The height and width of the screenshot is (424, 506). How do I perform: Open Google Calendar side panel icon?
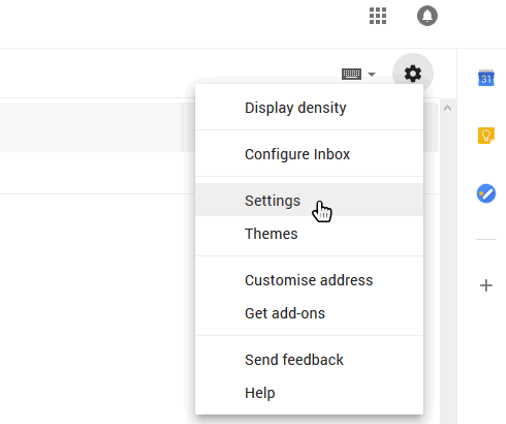click(x=486, y=78)
